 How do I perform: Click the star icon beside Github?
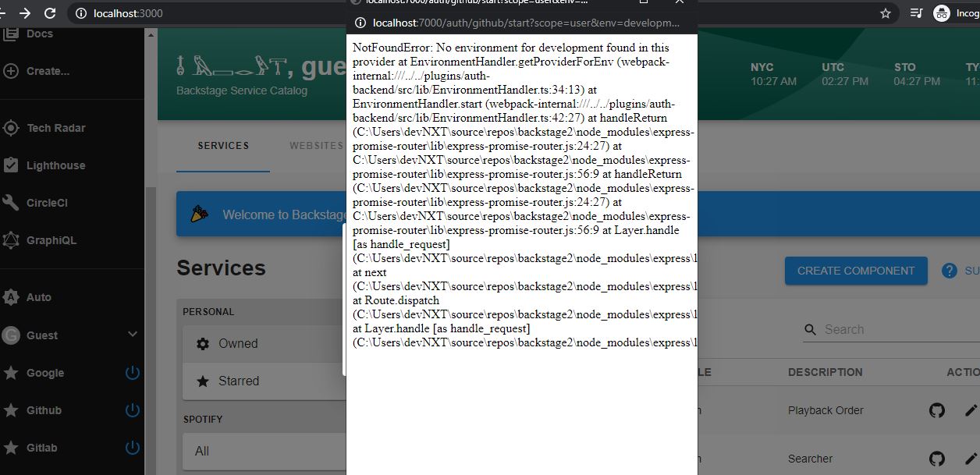(11, 410)
